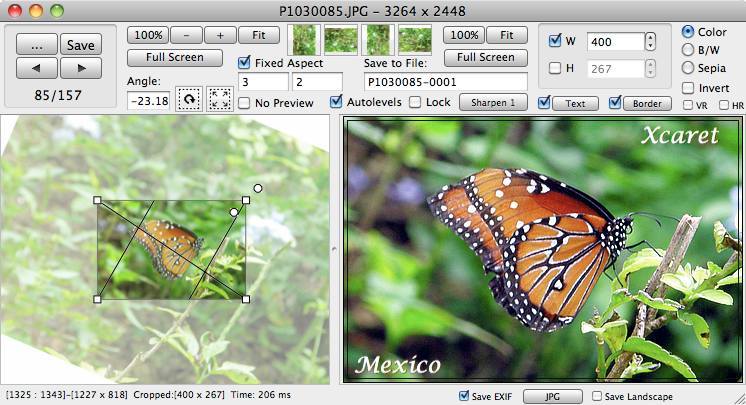This screenshot has height=405, width=746.
Task: Edit the Angle value field
Action: [149, 101]
